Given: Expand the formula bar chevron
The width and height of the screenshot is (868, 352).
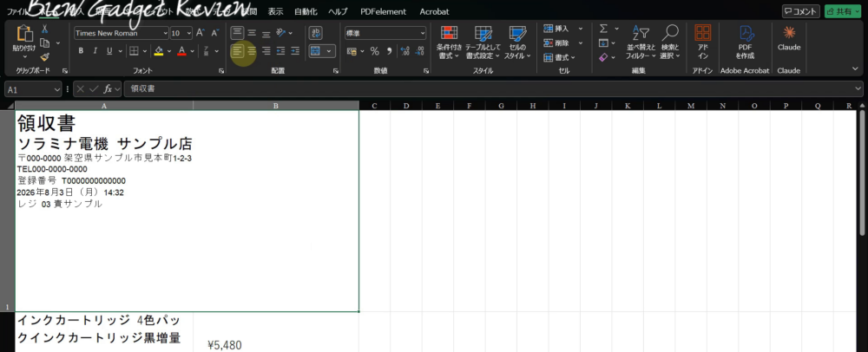Looking at the screenshot, I should (858, 88).
